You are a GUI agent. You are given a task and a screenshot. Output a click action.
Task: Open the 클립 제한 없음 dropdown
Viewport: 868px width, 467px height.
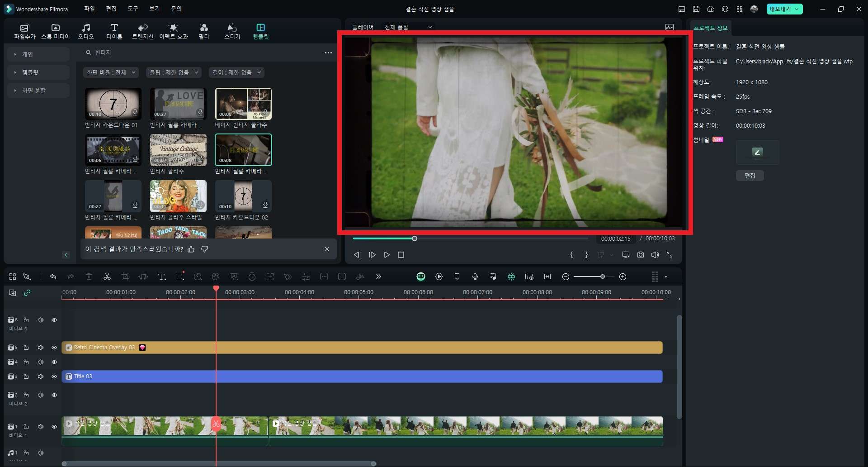tap(174, 72)
